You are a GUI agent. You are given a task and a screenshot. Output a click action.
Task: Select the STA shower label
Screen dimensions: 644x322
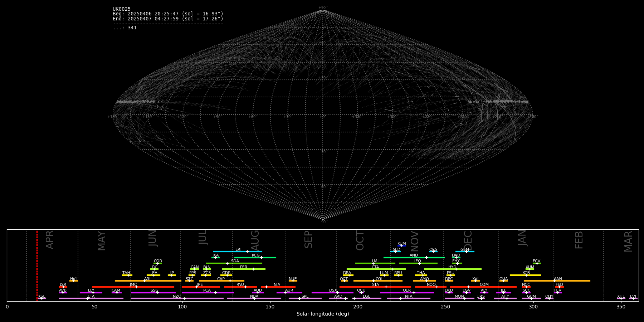click(376, 285)
